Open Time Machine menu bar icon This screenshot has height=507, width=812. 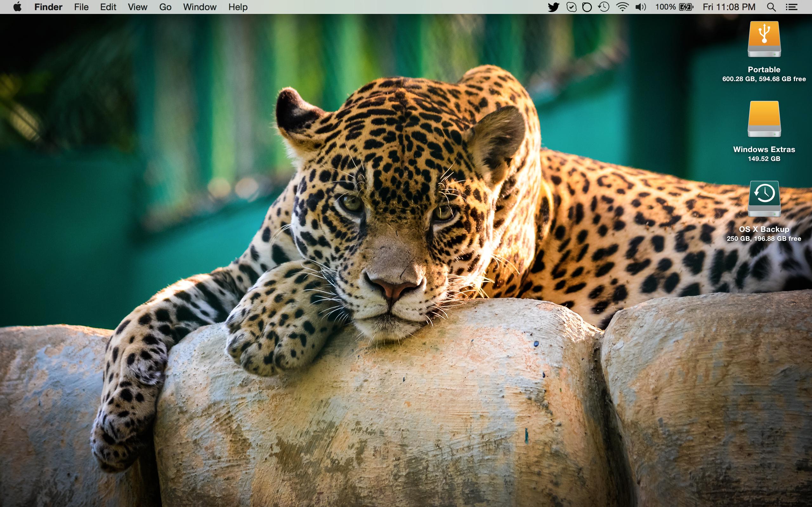(x=604, y=7)
